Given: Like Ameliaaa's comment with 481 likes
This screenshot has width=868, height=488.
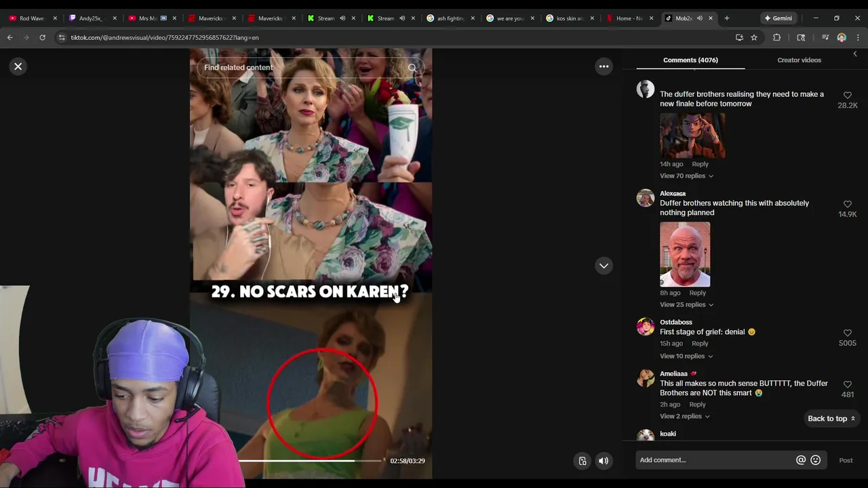Looking at the screenshot, I should (848, 384).
